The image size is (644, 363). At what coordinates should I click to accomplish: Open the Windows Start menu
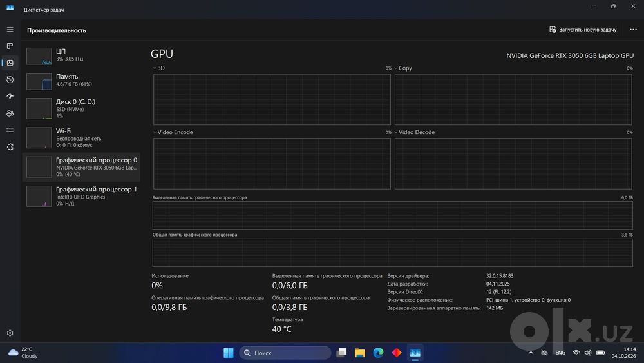(x=229, y=353)
